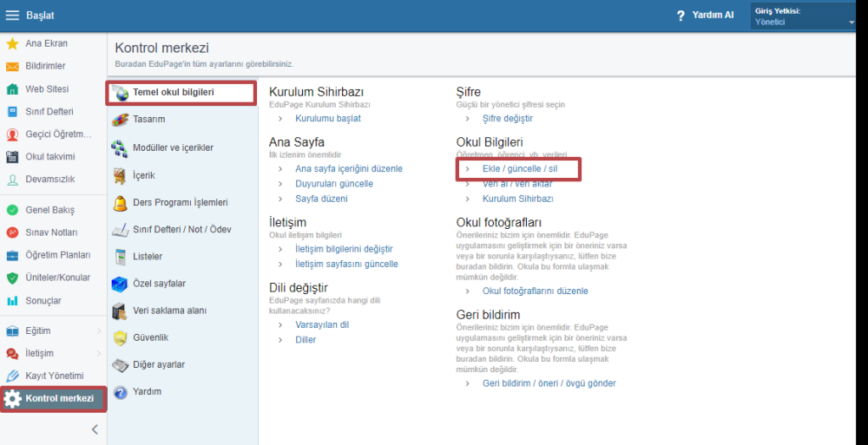The image size is (868, 445).
Task: Click the Yardım AI question mark icon
Action: 681,16
